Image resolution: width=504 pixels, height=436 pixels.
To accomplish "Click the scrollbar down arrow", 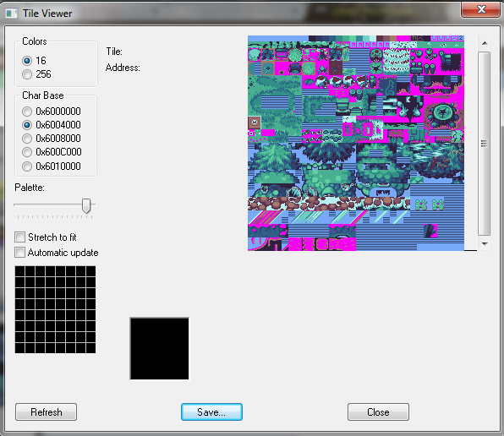I will 485,244.
